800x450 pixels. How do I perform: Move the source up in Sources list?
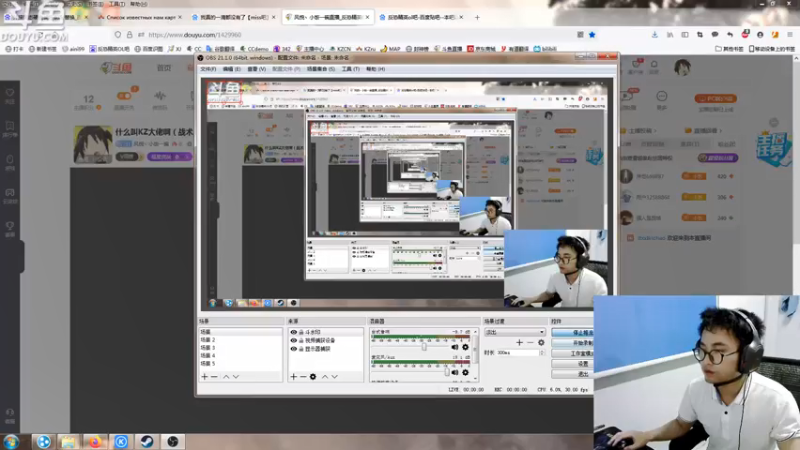[324, 377]
